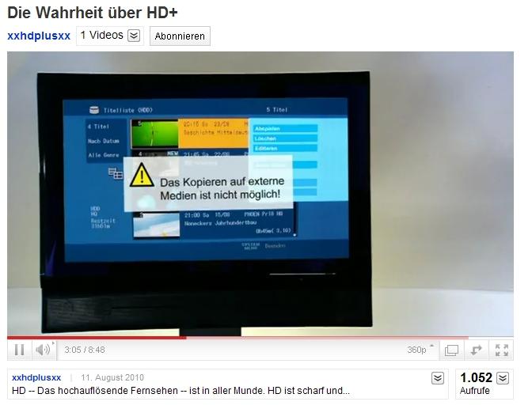
Task: Subscribe with the Abonnieren button
Action: (180, 36)
